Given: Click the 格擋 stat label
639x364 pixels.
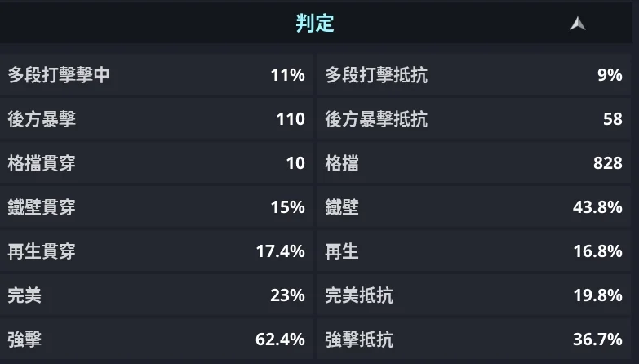Looking at the screenshot, I should tap(342, 163).
